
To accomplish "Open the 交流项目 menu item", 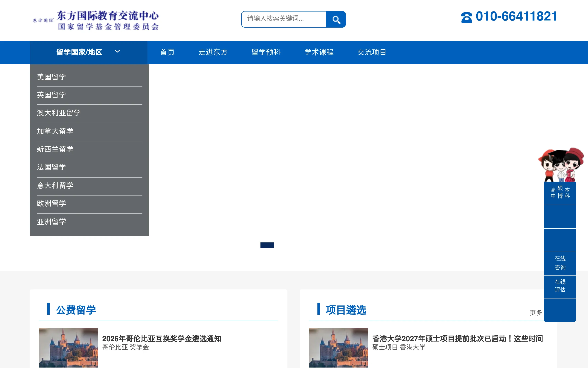I will coord(372,52).
